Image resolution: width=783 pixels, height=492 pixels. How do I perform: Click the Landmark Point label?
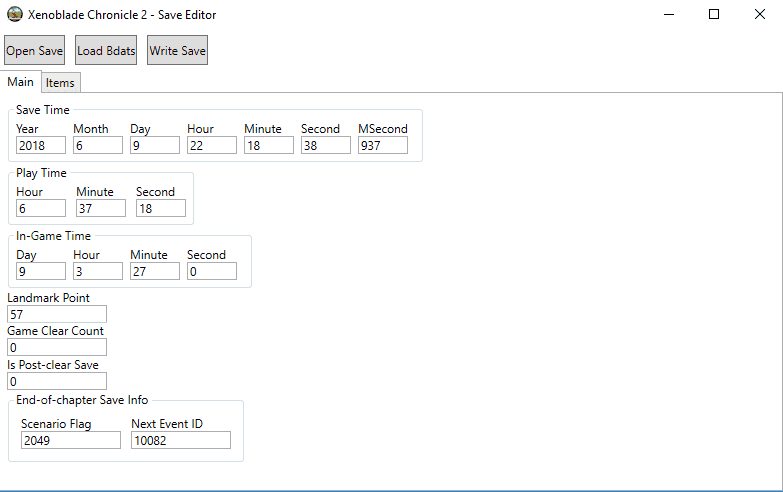[x=48, y=298]
